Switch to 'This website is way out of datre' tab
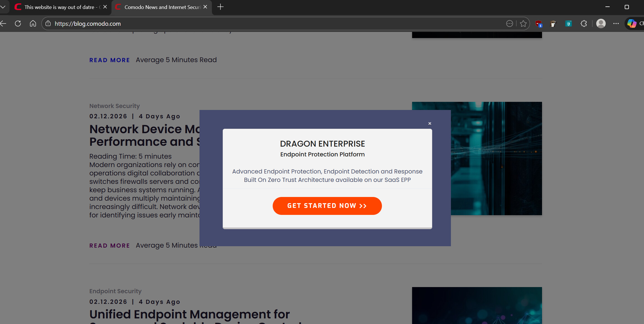Screen dimensions: 644x324 click(x=59, y=7)
